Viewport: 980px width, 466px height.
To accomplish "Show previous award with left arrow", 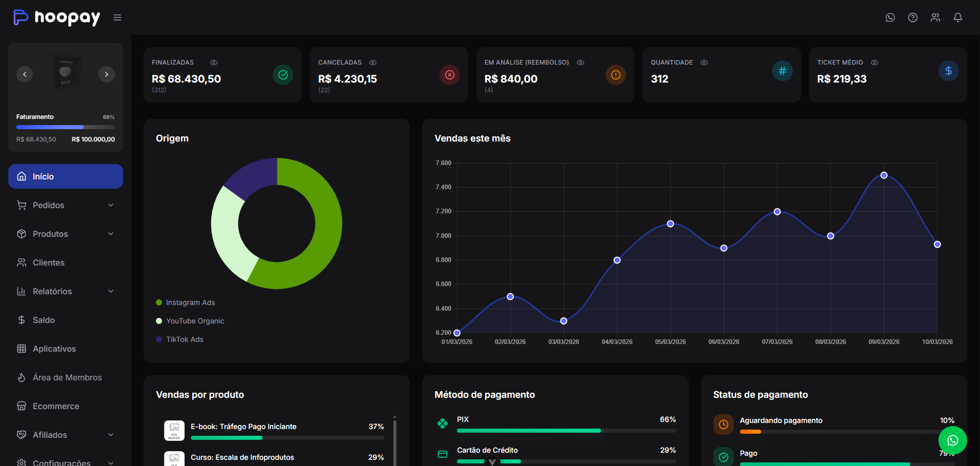I will tap(25, 74).
